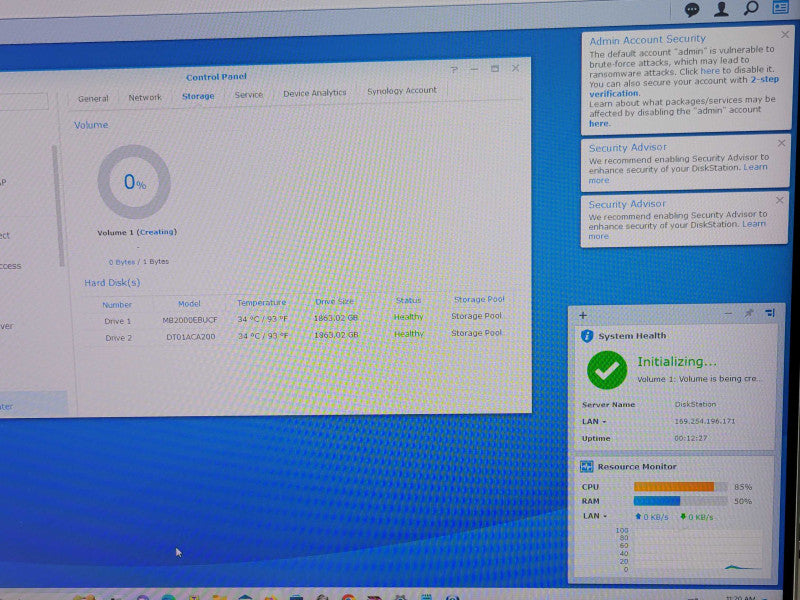Screen dimensions: 800x600
Task: Click the 'here' link about affected packages
Action: click(x=599, y=123)
